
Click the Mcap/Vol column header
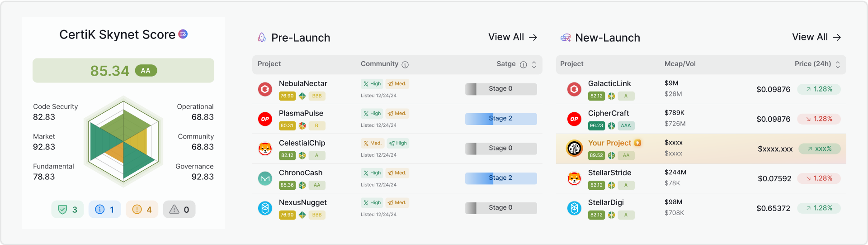[x=680, y=64]
